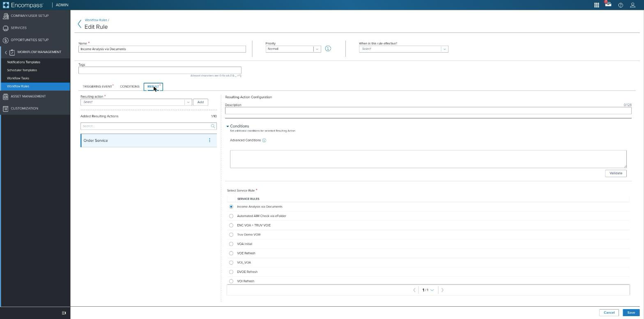Click the rule Name input field
This screenshot has width=644, height=319.
point(162,49)
